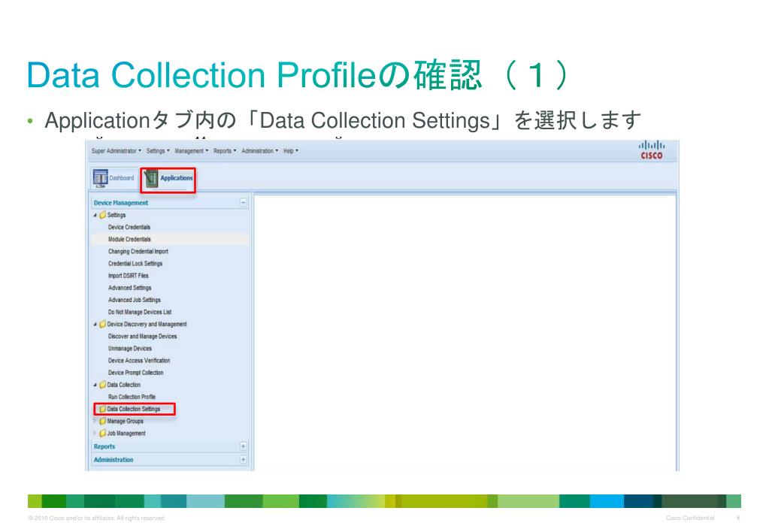The height and width of the screenshot is (532, 769).
Task: Select Do Not Manage Devices List
Action: (x=140, y=312)
